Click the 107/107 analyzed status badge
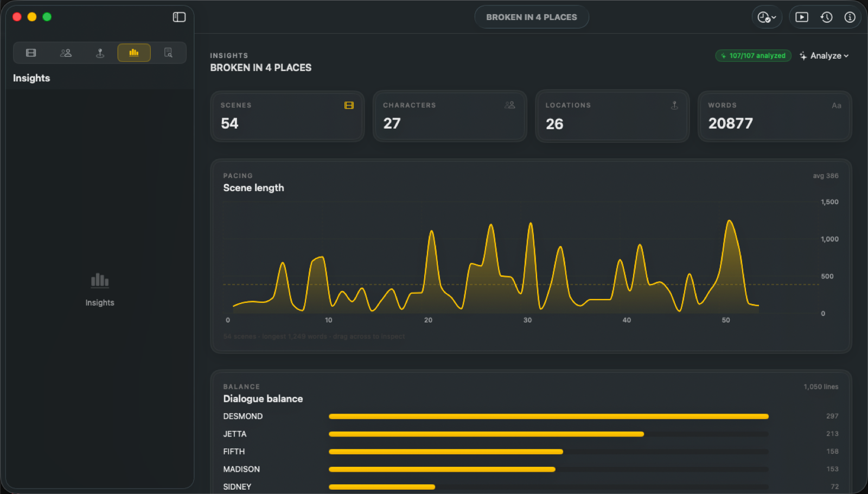This screenshot has width=868, height=494. click(x=753, y=56)
